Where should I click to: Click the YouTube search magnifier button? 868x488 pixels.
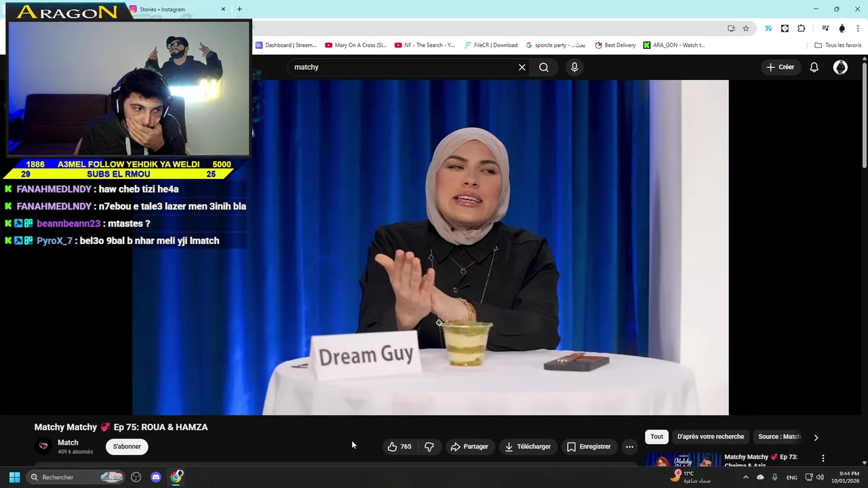point(544,67)
